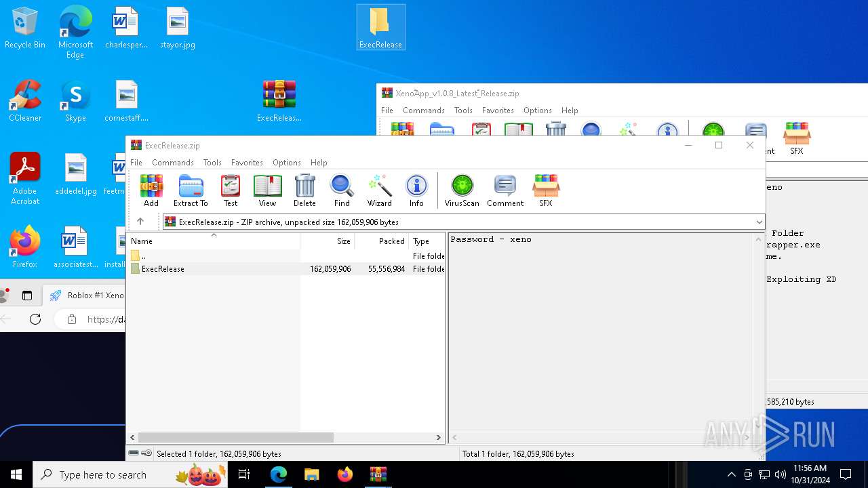Screen dimensions: 868x488
Task: Select ExecReleas archive on desktop
Action: point(279,102)
